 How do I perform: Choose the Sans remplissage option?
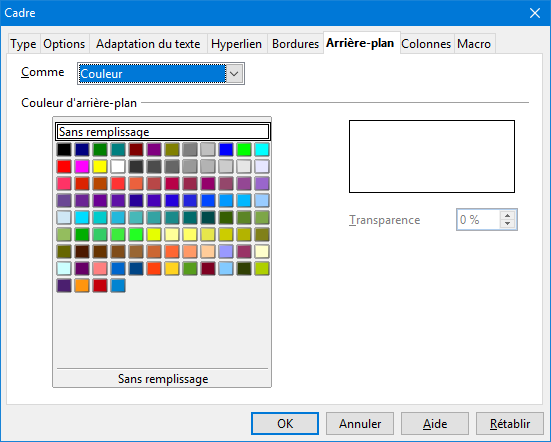pyautogui.click(x=163, y=132)
